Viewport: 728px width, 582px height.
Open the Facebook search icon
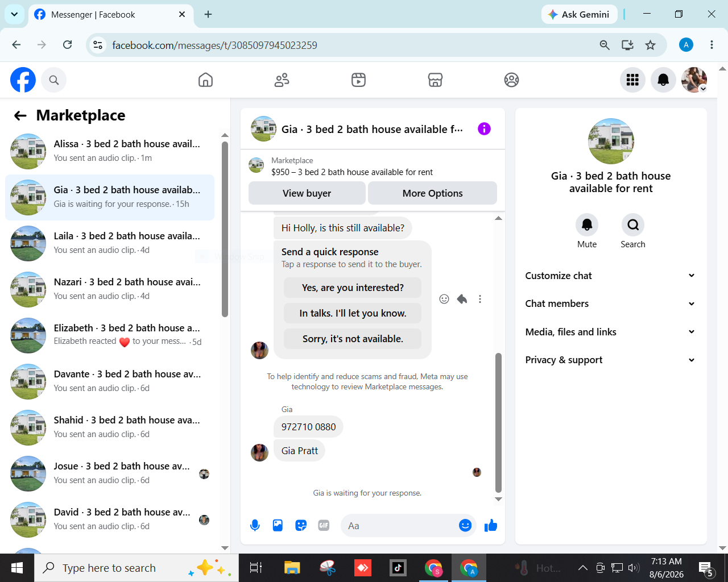pyautogui.click(x=54, y=80)
